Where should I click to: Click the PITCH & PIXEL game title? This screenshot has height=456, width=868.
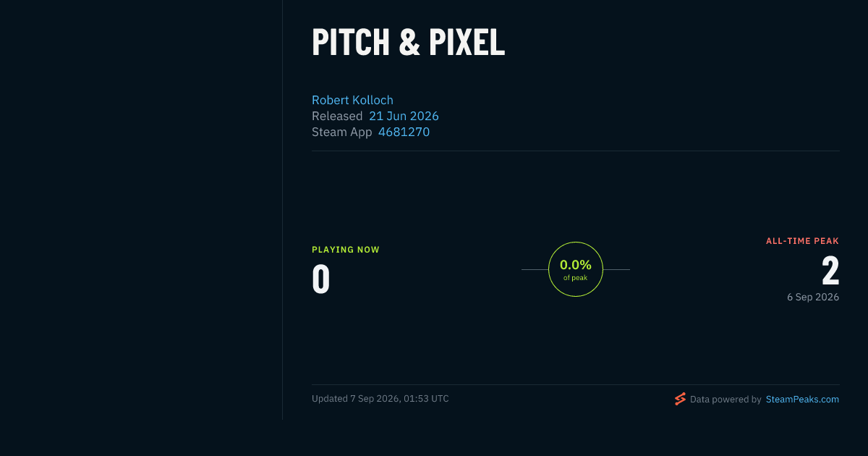pos(408,43)
